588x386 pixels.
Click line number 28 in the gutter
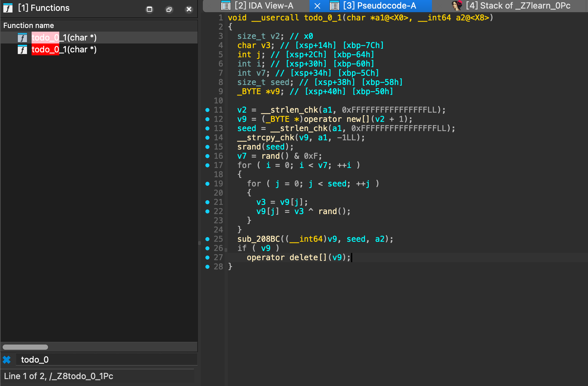tap(218, 267)
